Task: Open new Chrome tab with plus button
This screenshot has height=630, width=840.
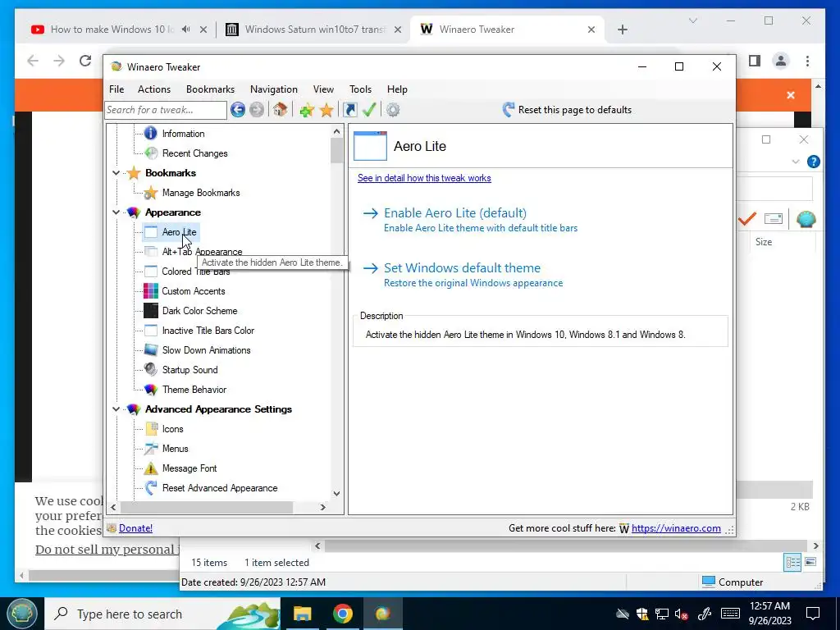Action: 622,30
